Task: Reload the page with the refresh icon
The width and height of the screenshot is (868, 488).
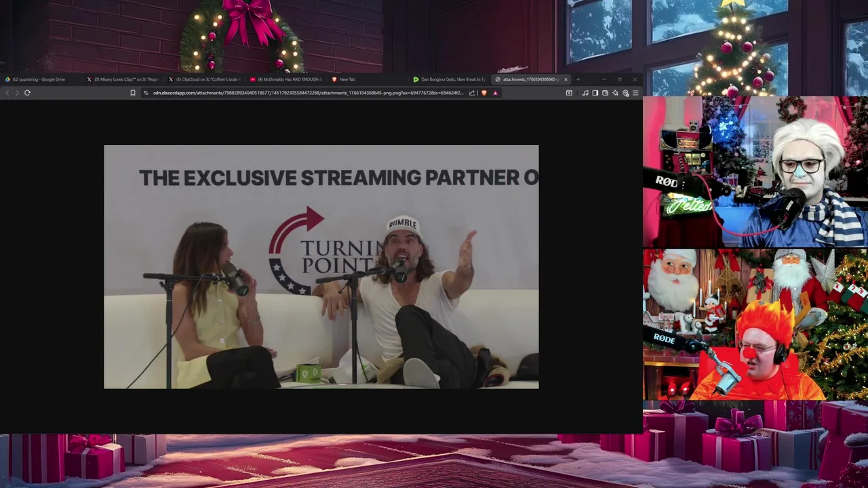Action: (x=27, y=93)
